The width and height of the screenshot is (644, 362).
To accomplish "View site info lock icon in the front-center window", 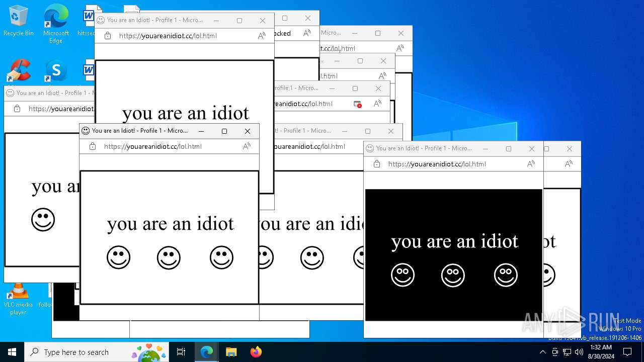I will [92, 146].
